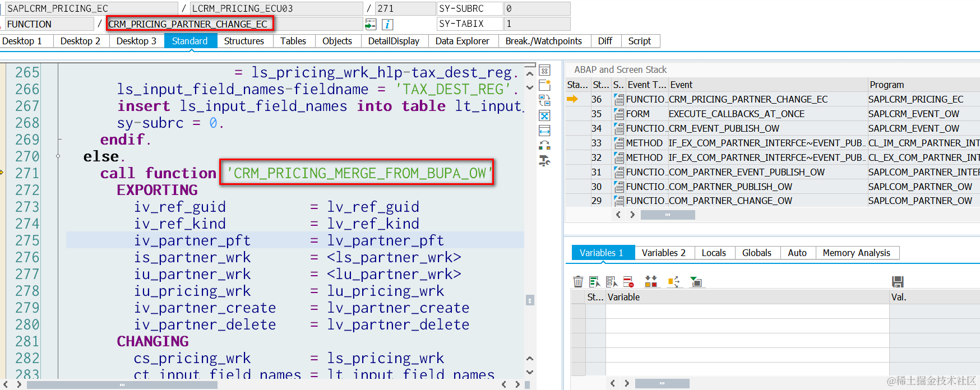The image size is (980, 390).
Task: Open the Desktop 2 tab
Action: (x=80, y=41)
